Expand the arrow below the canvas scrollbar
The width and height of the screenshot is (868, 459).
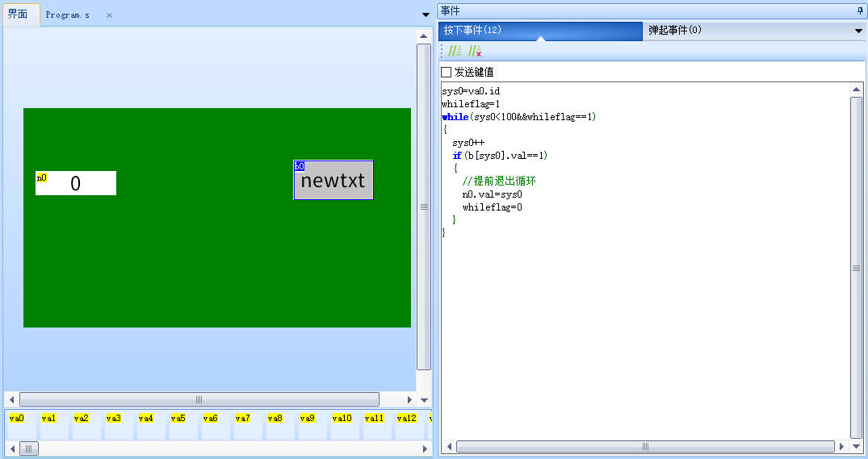click(424, 399)
